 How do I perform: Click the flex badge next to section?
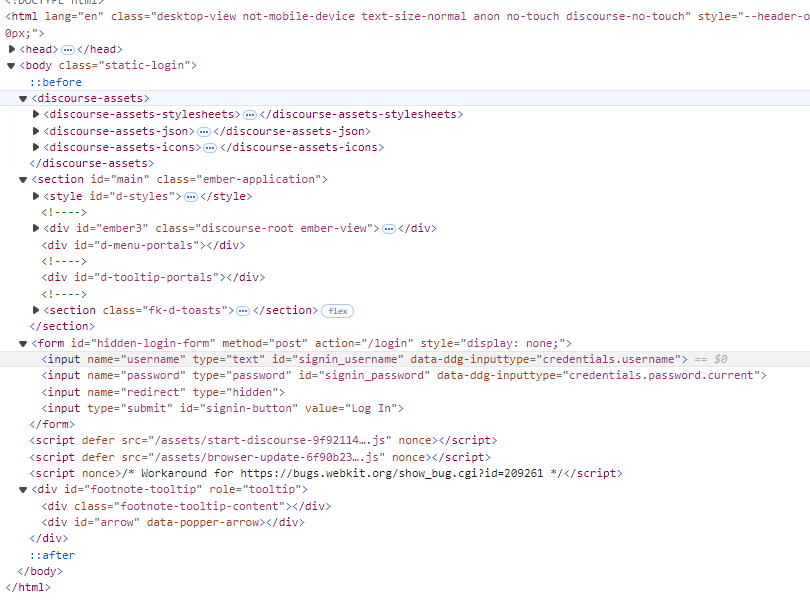(338, 311)
